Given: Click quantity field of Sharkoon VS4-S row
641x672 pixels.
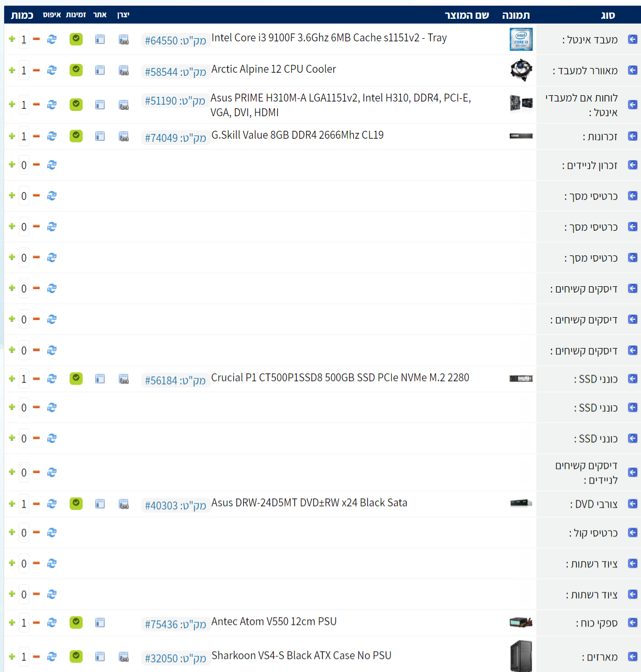Looking at the screenshot, I should coord(24,656).
